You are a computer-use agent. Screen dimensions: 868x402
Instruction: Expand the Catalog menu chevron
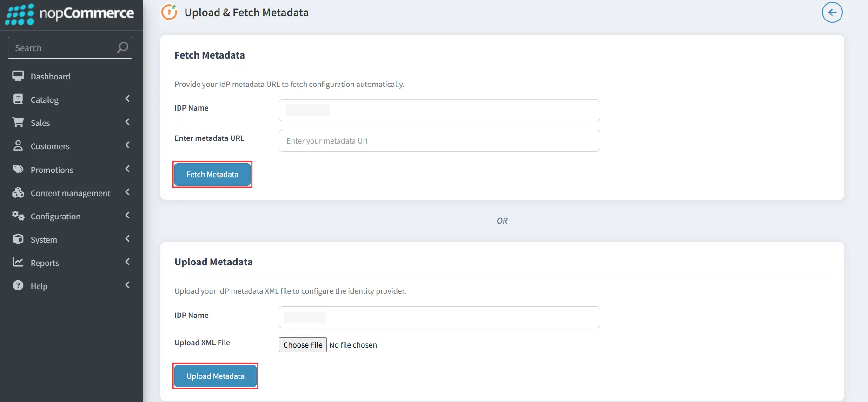click(x=127, y=99)
